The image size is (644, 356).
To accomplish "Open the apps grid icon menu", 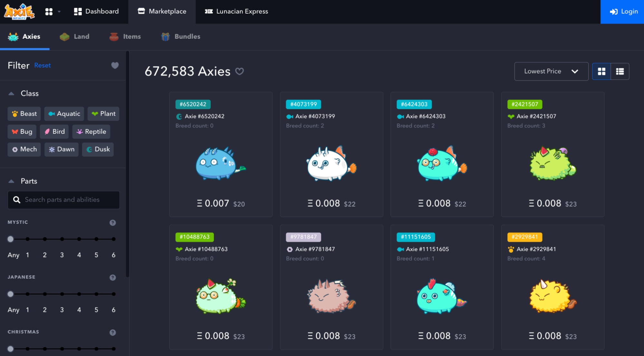I will click(49, 12).
